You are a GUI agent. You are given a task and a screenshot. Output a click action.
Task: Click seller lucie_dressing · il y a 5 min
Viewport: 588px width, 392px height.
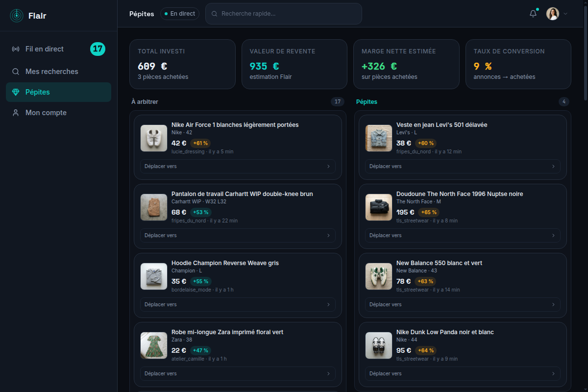coord(202,152)
